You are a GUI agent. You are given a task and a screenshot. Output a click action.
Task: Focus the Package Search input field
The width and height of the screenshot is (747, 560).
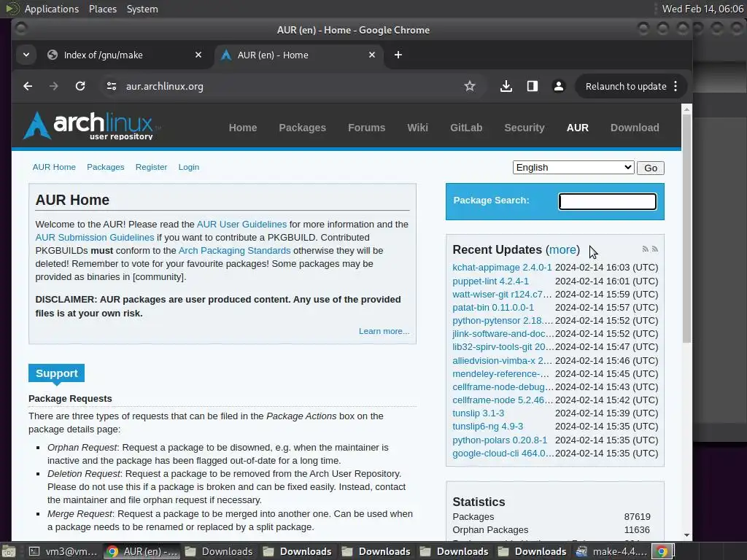608,201
